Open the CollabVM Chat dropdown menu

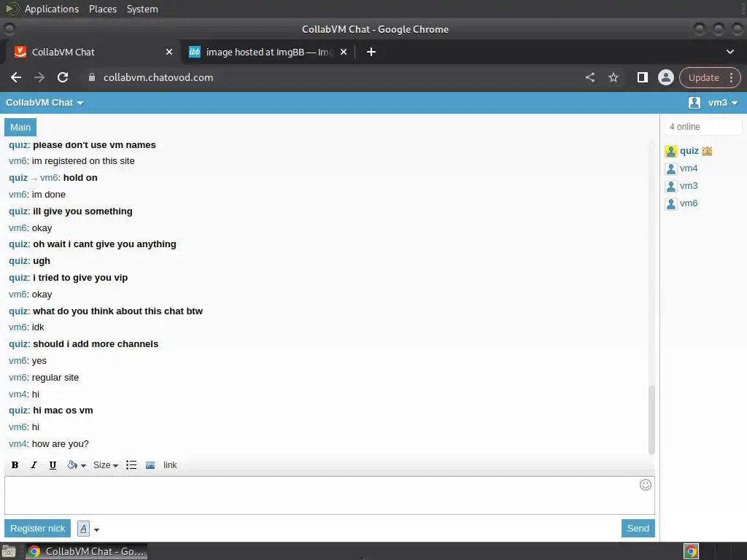44,103
